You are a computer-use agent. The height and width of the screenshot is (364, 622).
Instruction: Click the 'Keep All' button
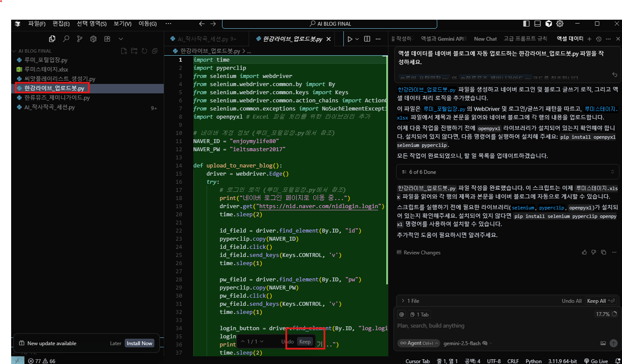point(597,301)
